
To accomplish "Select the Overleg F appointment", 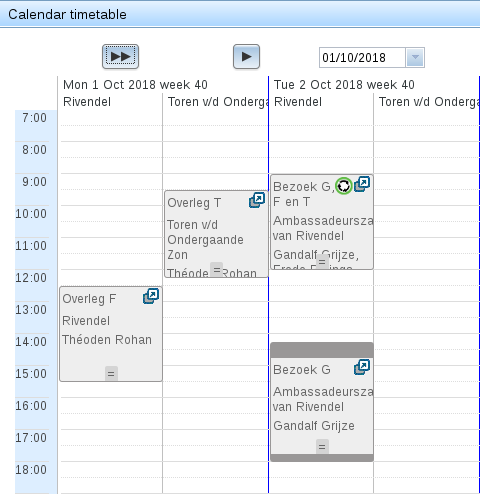I will [x=111, y=334].
